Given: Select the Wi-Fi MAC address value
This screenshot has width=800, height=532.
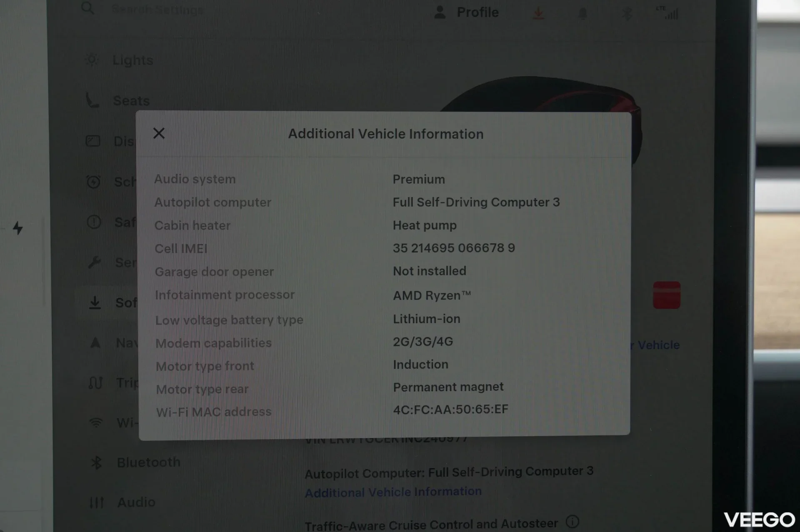Looking at the screenshot, I should click(451, 410).
